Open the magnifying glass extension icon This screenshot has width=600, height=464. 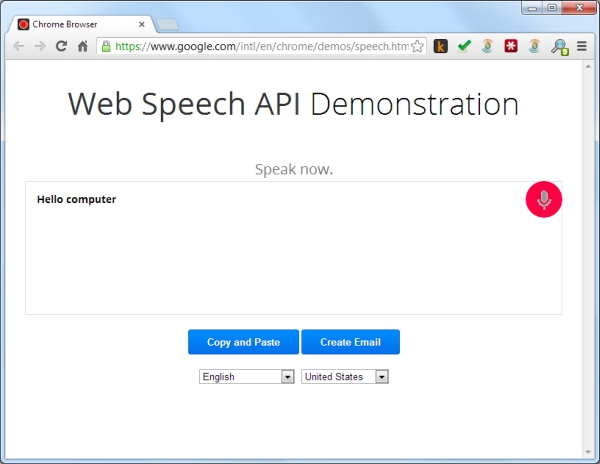pyautogui.click(x=559, y=47)
